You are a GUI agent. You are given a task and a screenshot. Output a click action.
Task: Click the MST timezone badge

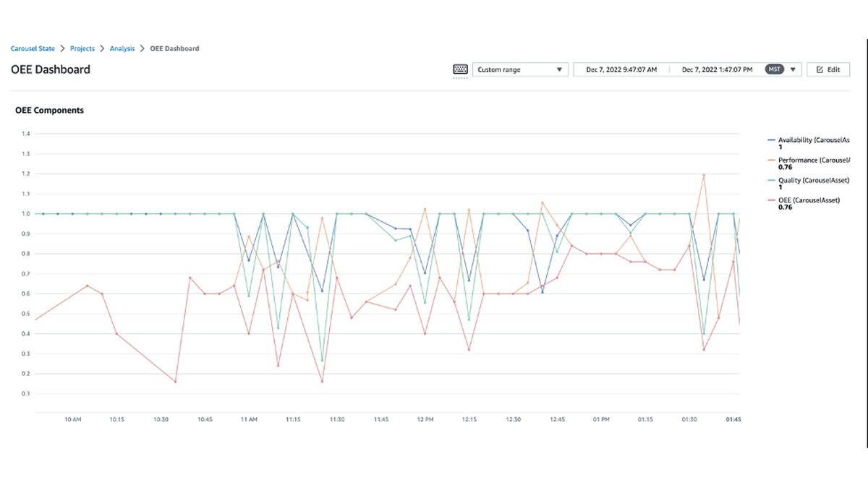[775, 69]
